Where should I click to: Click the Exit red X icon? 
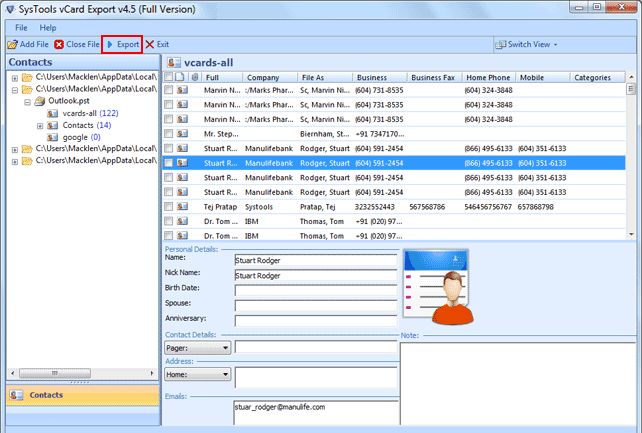pos(150,44)
